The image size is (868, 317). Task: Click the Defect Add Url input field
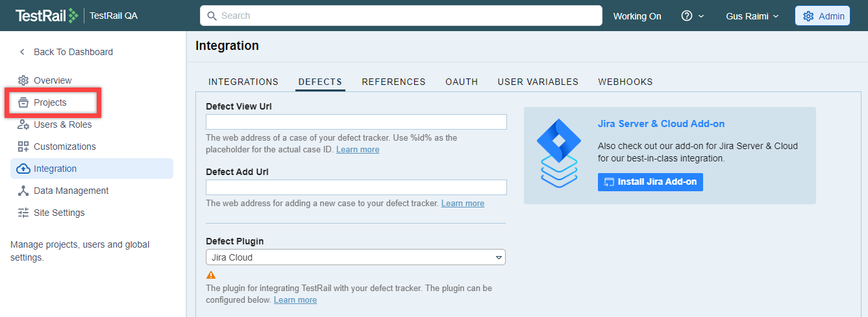356,187
